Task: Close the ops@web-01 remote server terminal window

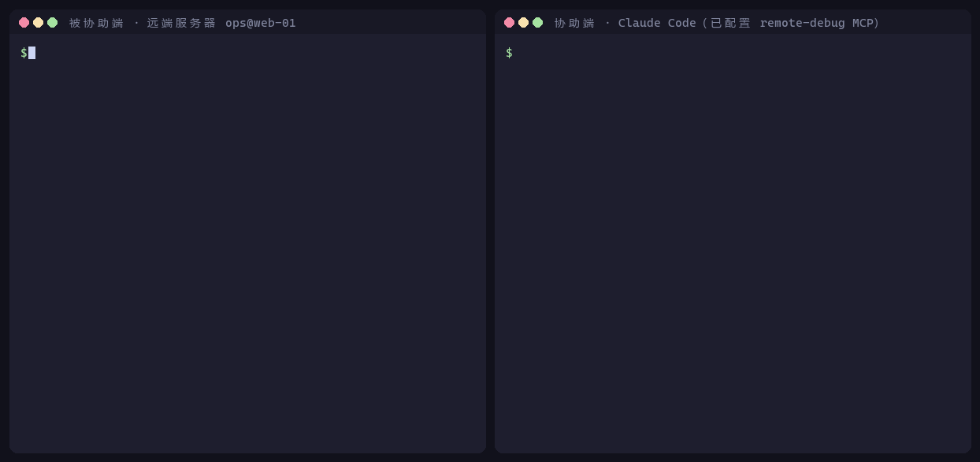Action: (x=24, y=23)
